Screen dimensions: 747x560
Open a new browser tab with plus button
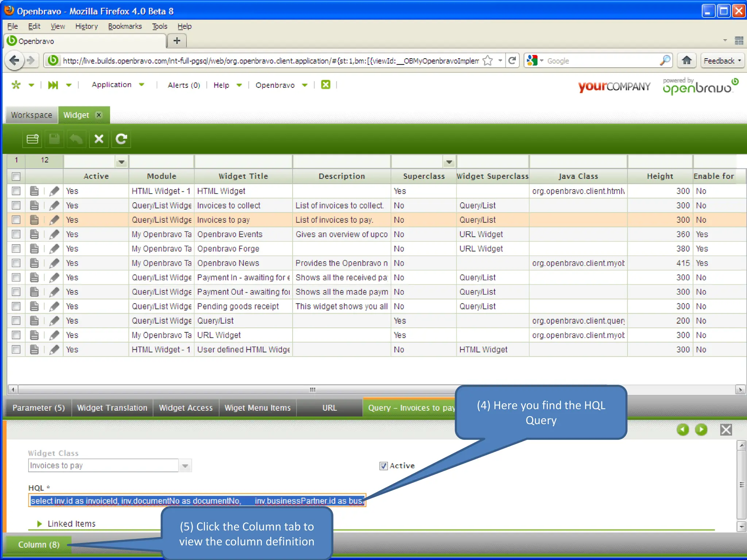point(177,40)
